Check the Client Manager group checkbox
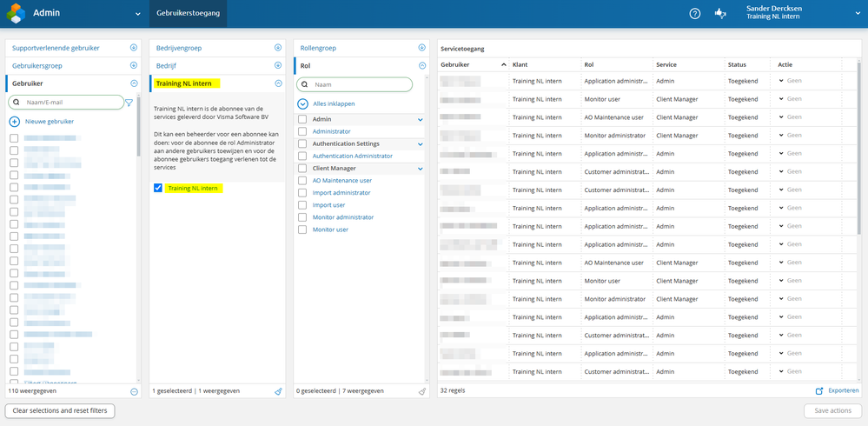The width and height of the screenshot is (868, 426). (x=302, y=169)
